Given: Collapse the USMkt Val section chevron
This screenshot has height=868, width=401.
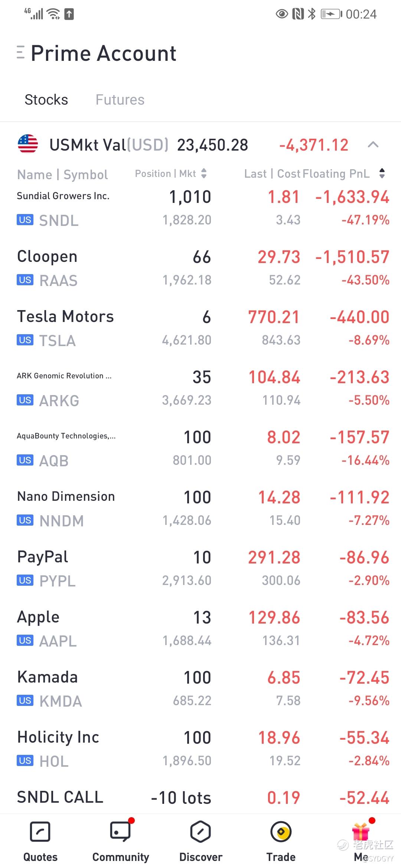Looking at the screenshot, I should pyautogui.click(x=373, y=145).
